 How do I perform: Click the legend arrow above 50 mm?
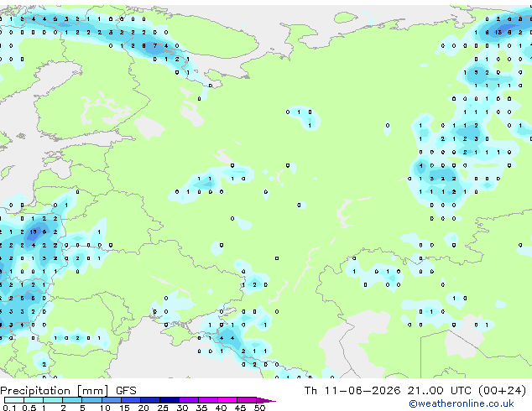[266, 400]
